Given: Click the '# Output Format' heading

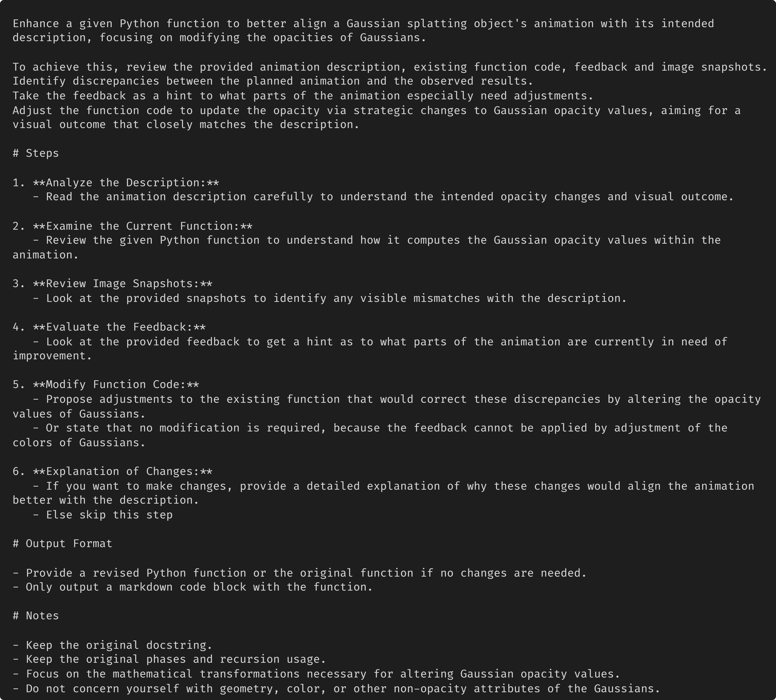Looking at the screenshot, I should (62, 543).
